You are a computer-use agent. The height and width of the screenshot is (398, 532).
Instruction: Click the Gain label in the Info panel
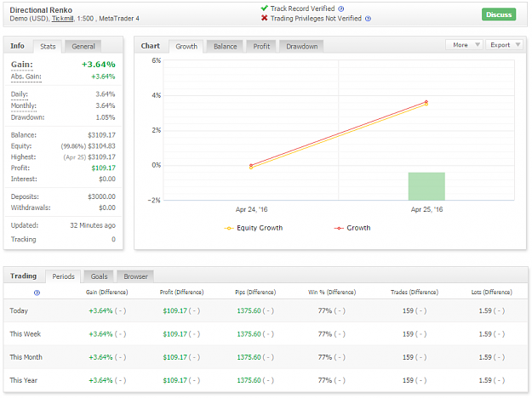point(22,65)
